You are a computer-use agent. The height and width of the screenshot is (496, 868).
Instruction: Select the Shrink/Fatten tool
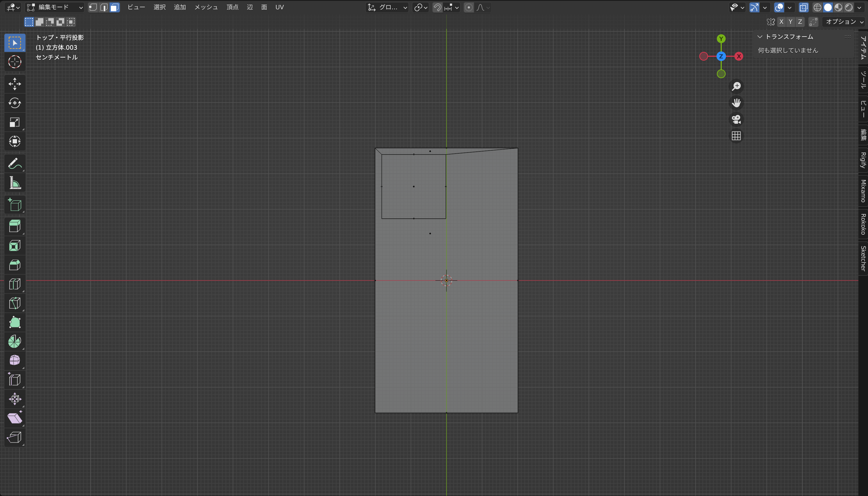(x=15, y=399)
